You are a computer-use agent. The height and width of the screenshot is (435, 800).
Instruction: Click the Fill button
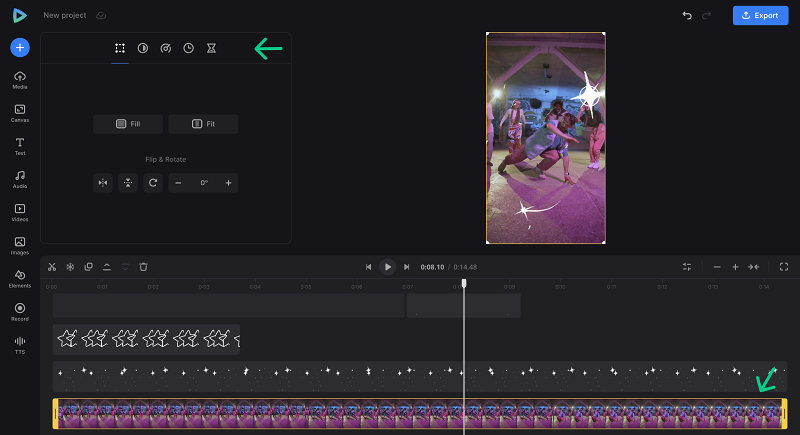click(128, 124)
